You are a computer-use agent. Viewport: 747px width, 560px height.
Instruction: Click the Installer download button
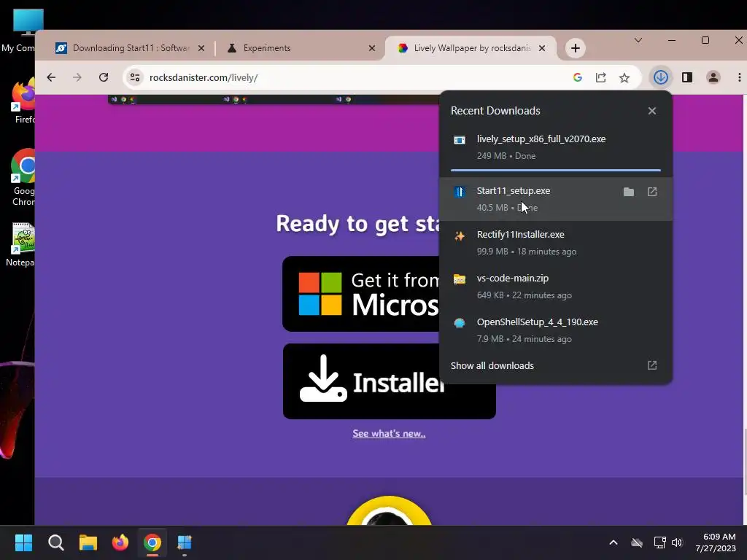(x=390, y=381)
